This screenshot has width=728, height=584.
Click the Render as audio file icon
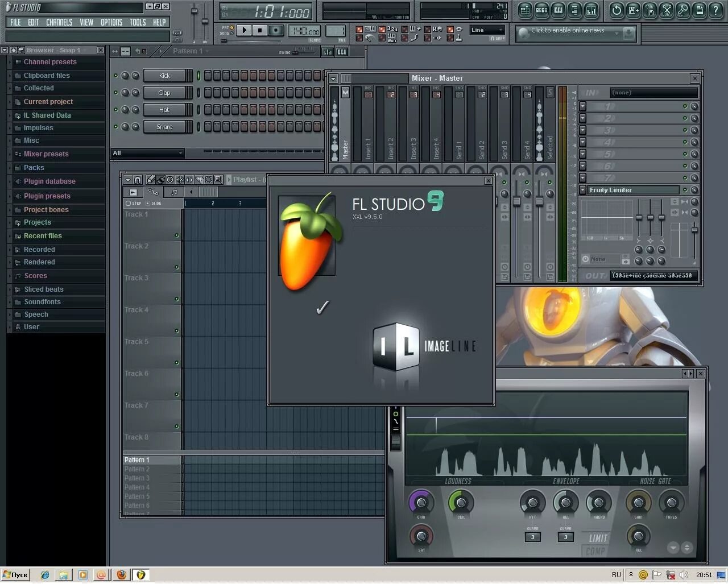coord(650,10)
